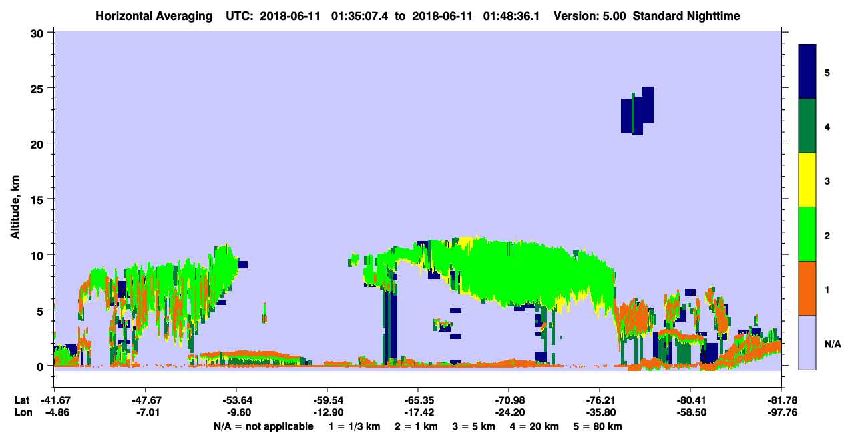The image size is (868, 445).
Task: Click the longitude value -12.90
Action: [x=327, y=413]
